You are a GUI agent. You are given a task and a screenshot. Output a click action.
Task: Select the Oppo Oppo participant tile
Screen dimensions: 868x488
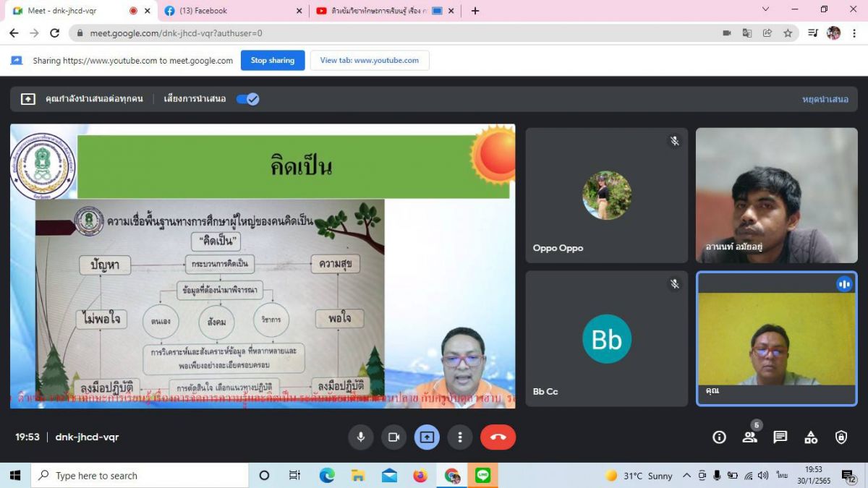tap(606, 195)
